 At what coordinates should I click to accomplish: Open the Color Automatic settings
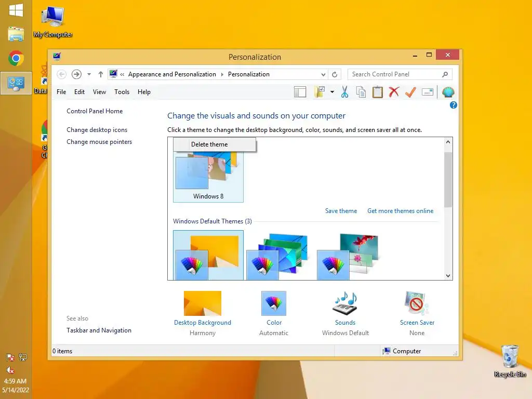pos(274,313)
